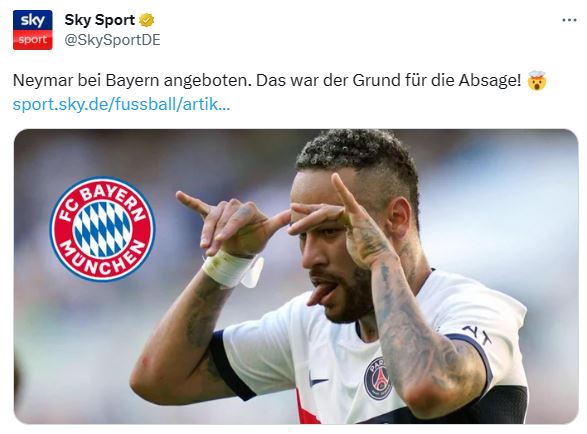Click the gold verified badge
This screenshot has width=587, height=434.
click(x=147, y=20)
